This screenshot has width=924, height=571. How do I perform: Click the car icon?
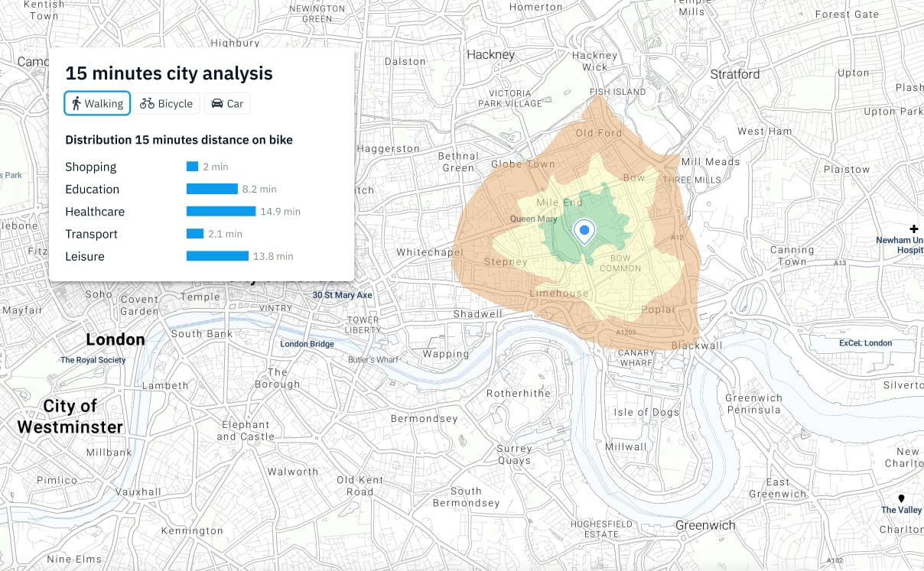[x=217, y=103]
